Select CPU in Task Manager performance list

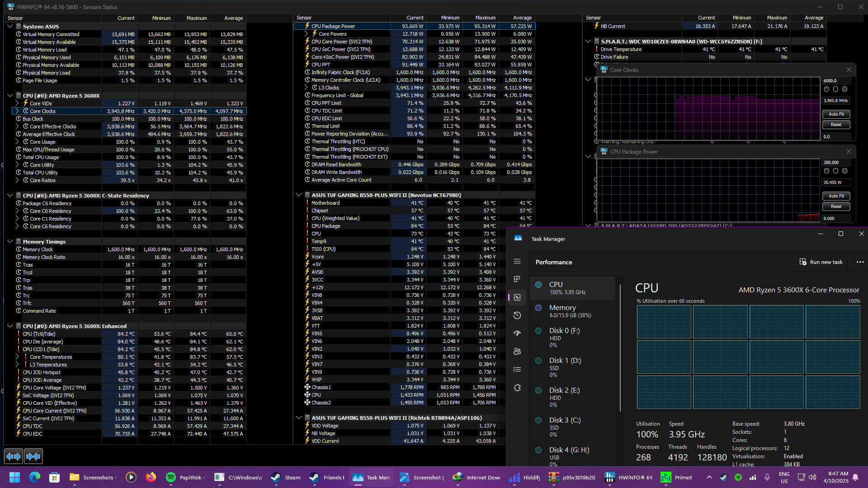click(x=572, y=288)
